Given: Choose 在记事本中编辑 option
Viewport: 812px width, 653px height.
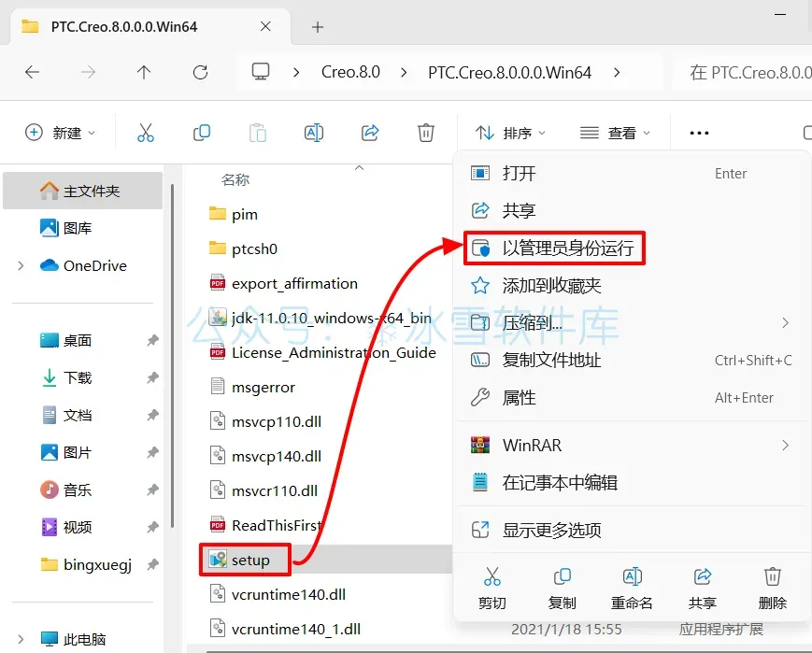Looking at the screenshot, I should tap(632, 483).
